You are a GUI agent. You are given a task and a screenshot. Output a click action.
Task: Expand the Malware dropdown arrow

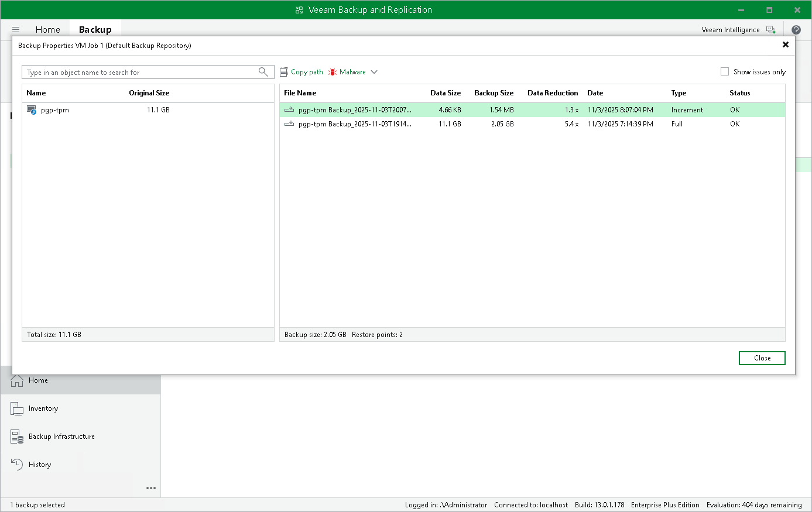(374, 72)
